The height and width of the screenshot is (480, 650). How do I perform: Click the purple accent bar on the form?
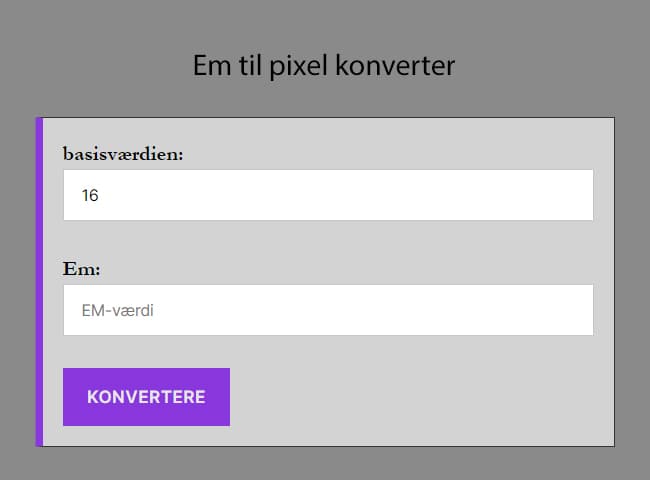pos(39,282)
